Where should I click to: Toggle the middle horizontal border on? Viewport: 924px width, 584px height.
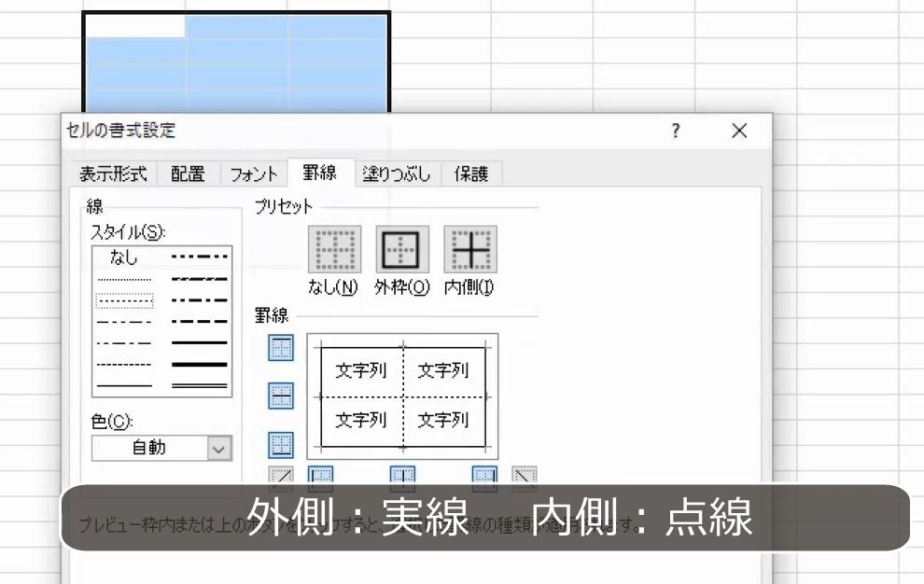[281, 396]
